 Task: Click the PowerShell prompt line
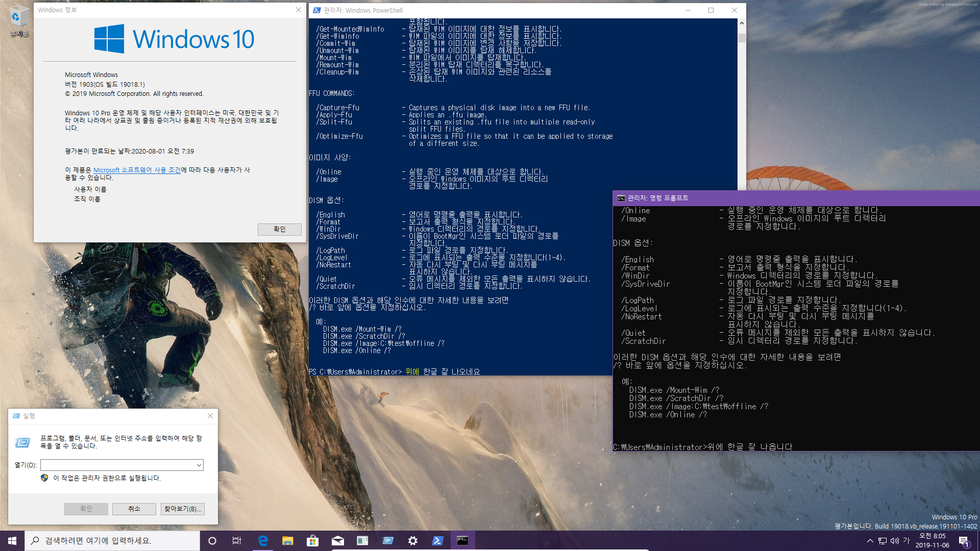[395, 371]
